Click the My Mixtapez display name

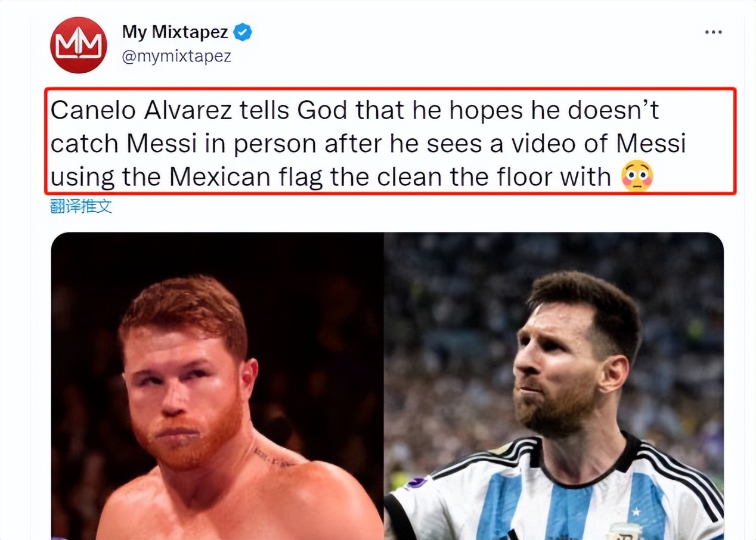175,32
